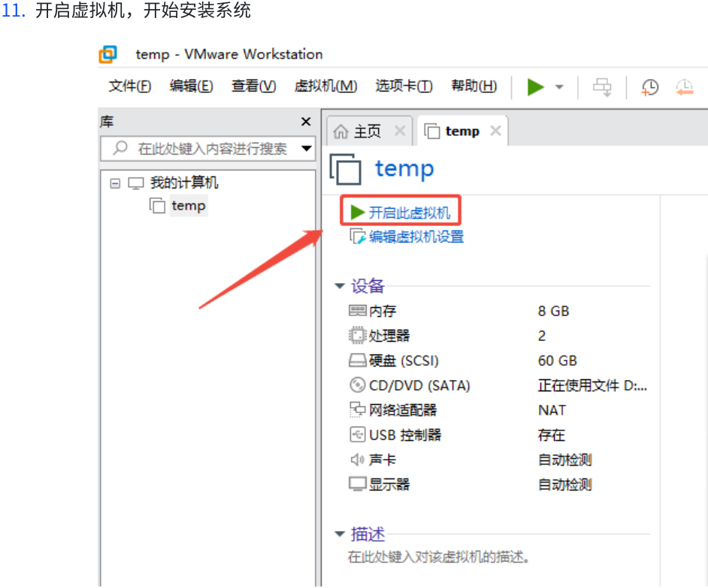Open the library search dropdown arrow
The height and width of the screenshot is (588, 708).
click(307, 149)
